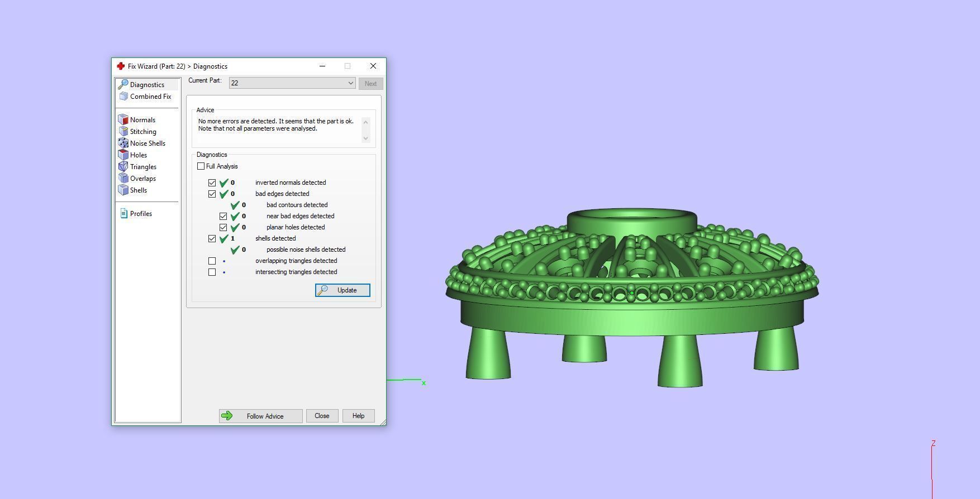The height and width of the screenshot is (499, 980).
Task: Open the Triangles fix icon
Action: (123, 167)
